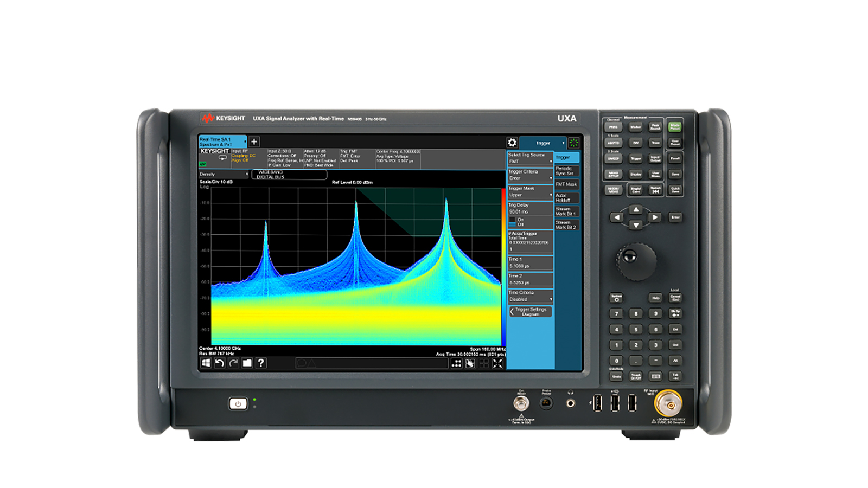Click the Wide Band Digital Bus button

[x=289, y=175]
